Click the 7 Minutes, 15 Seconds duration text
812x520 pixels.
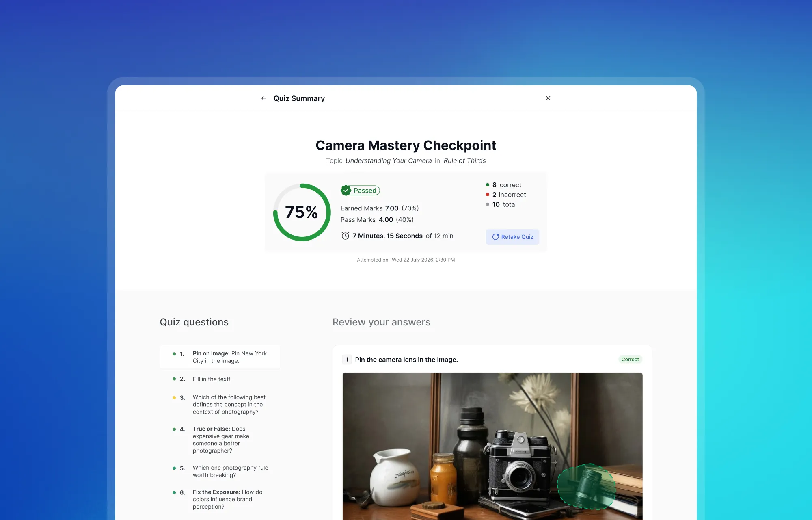387,236
